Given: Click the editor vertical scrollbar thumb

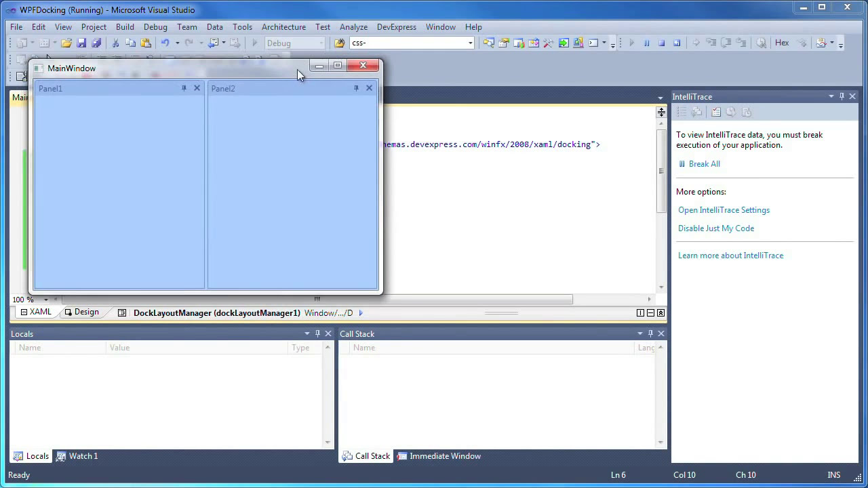Looking at the screenshot, I should tap(660, 171).
